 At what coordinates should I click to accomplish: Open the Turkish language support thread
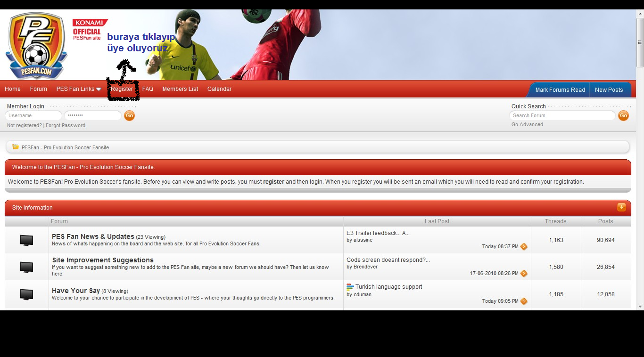pyautogui.click(x=388, y=287)
